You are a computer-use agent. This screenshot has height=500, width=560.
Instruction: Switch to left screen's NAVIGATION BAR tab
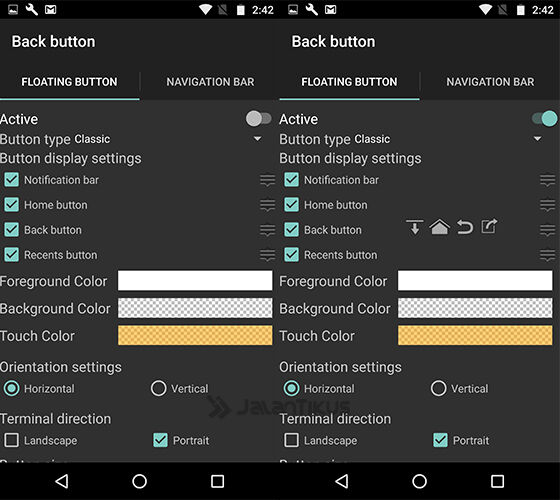coord(210,82)
